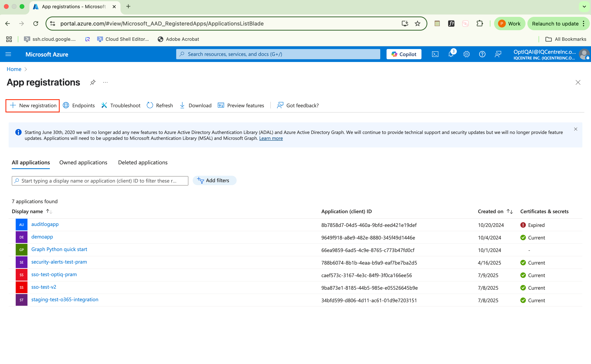Click the AU auditlogapp icon tile
This screenshot has height=364, width=591.
point(21,225)
